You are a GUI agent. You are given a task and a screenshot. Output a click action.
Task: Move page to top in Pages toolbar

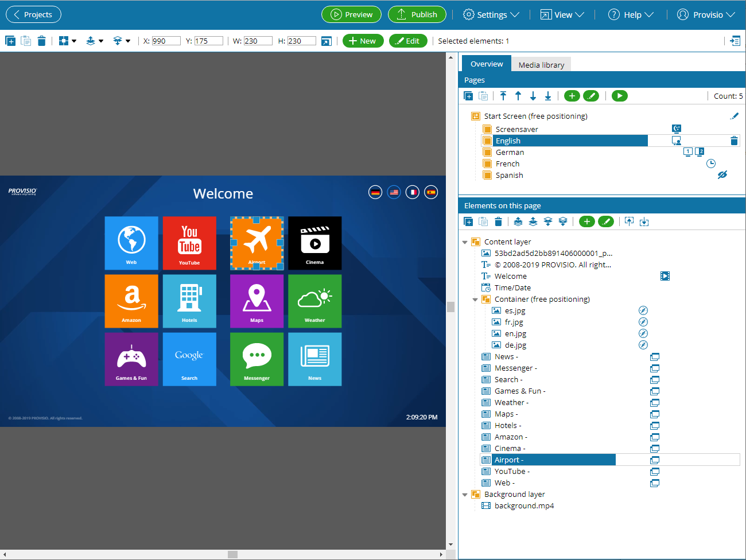(503, 96)
